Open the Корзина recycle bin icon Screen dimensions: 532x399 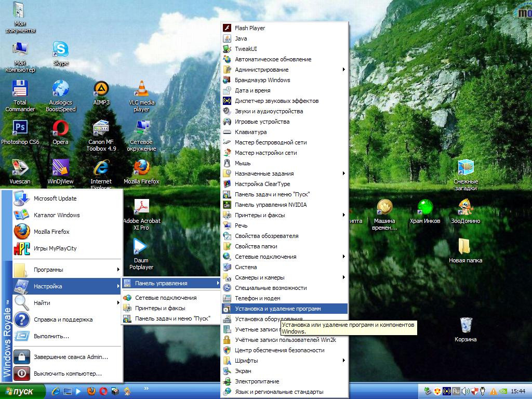[465, 327]
